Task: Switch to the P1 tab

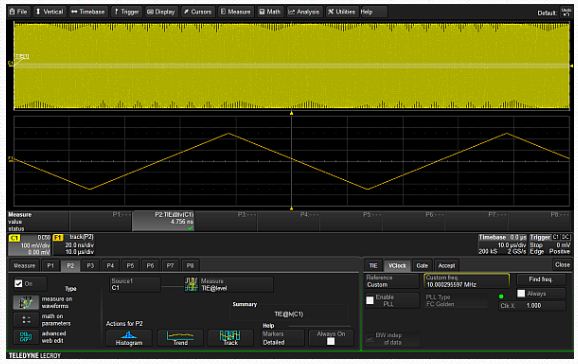Action: 51,266
